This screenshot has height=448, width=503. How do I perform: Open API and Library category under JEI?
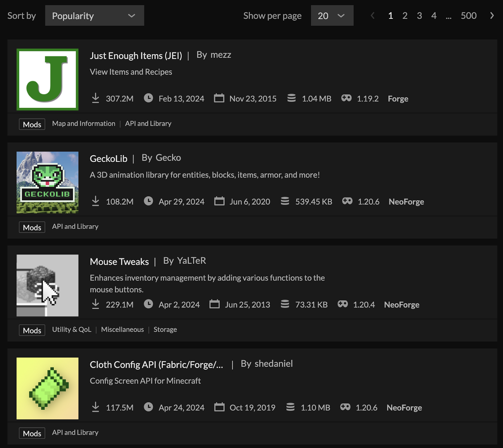148,124
